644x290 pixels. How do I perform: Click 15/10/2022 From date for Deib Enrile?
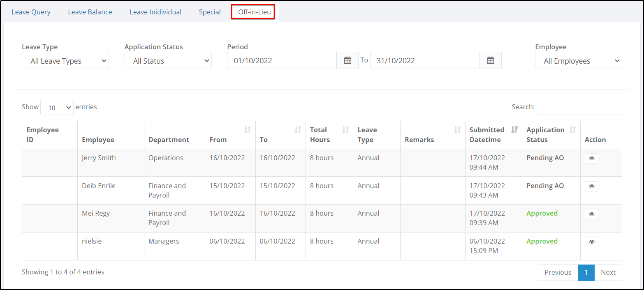click(x=227, y=186)
